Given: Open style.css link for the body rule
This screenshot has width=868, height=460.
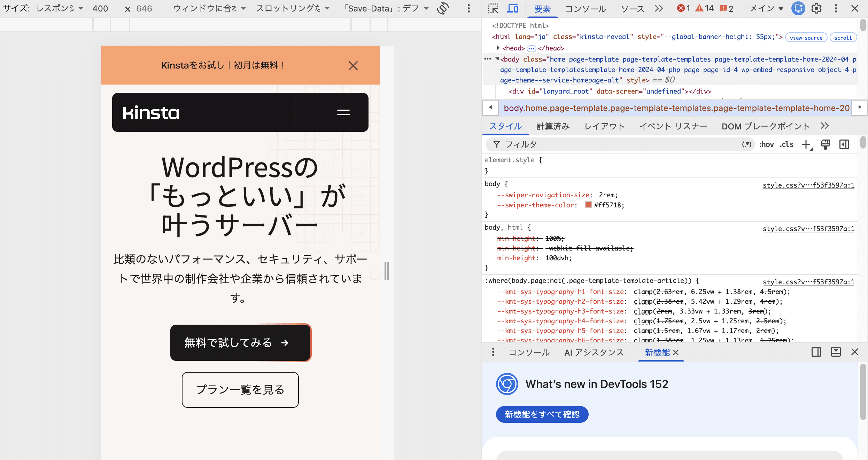Looking at the screenshot, I should pyautogui.click(x=808, y=185).
